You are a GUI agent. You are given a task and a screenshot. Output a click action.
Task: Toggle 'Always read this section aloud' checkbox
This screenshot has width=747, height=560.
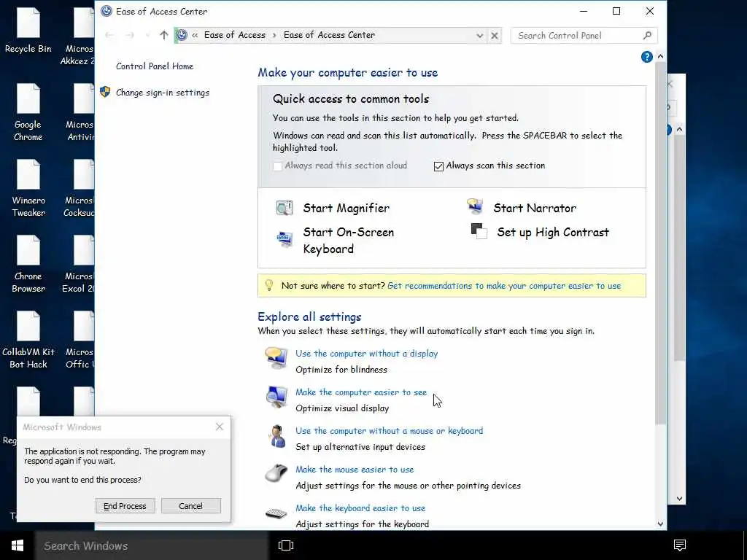(277, 166)
